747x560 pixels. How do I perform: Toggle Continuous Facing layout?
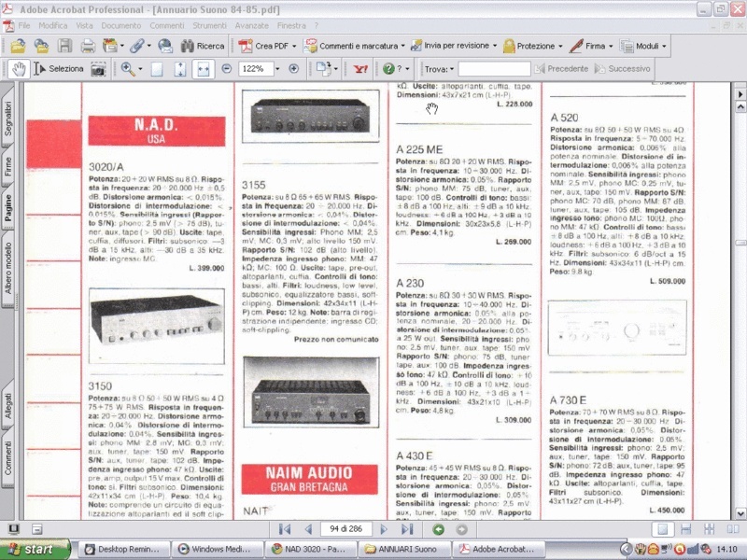coord(710,529)
